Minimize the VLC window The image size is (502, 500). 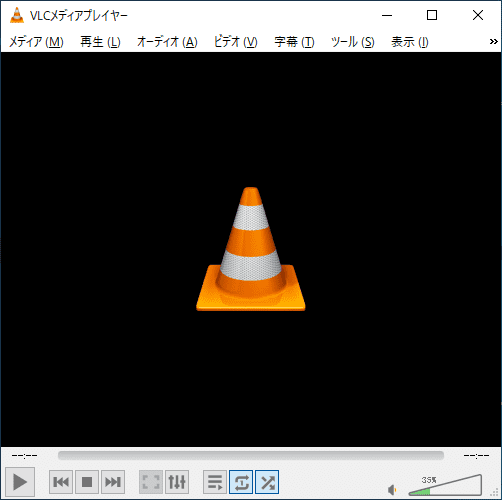pyautogui.click(x=387, y=15)
